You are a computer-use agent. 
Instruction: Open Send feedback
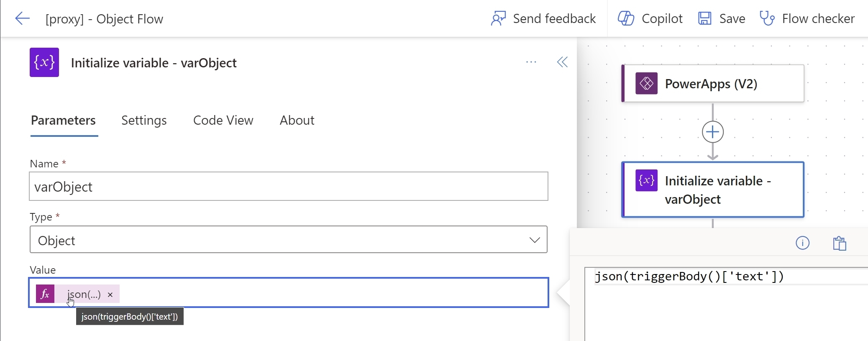point(543,18)
